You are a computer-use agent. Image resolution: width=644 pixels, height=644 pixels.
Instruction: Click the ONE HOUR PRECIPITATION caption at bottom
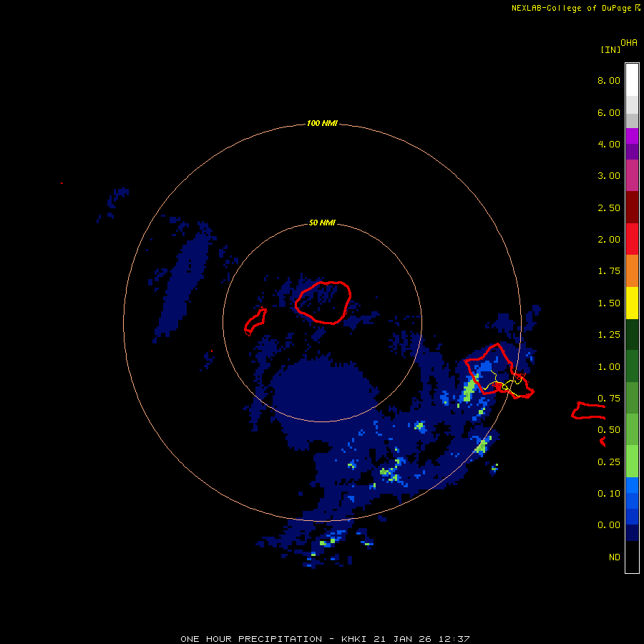tap(325, 639)
